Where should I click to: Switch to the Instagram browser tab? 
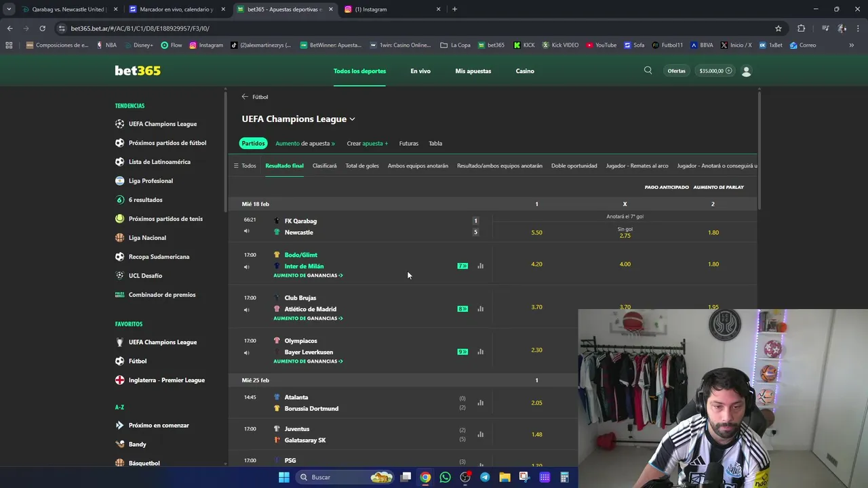point(392,9)
